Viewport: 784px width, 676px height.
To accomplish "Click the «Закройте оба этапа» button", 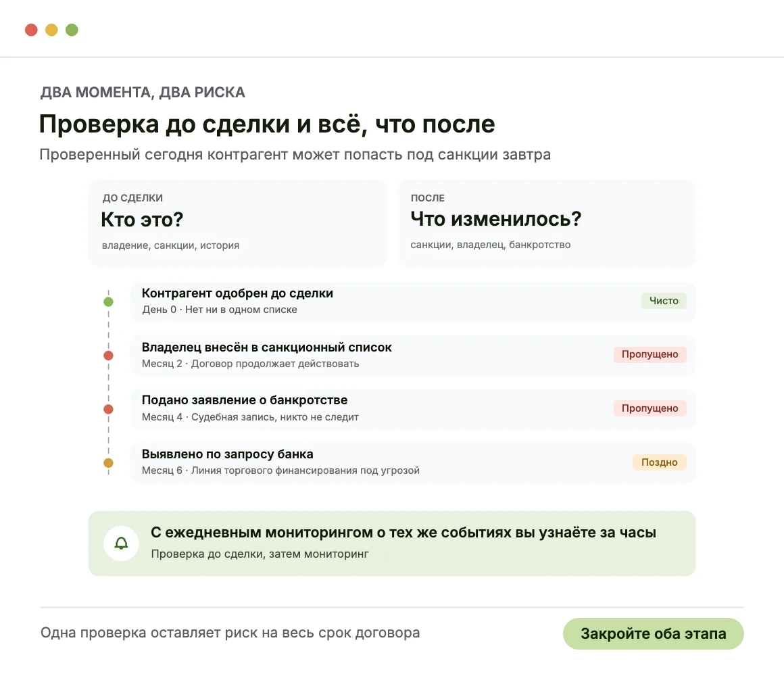I will [653, 634].
